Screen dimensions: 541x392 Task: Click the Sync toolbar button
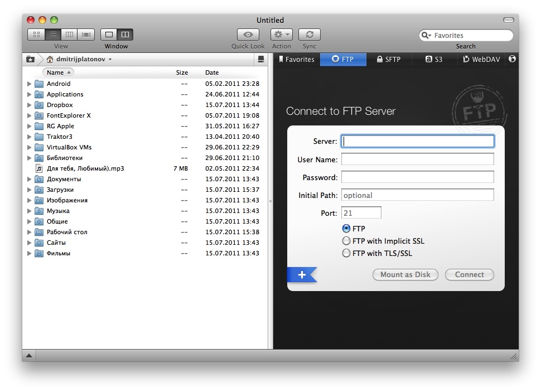click(x=309, y=35)
